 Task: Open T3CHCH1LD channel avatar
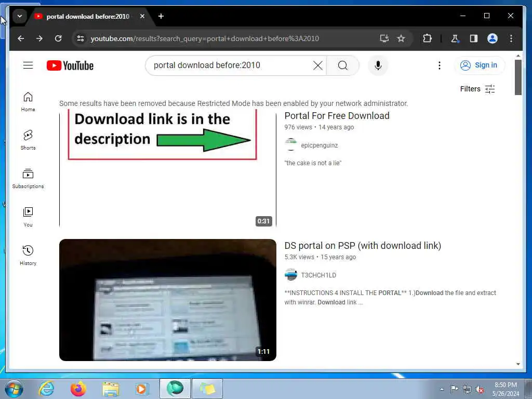291,275
